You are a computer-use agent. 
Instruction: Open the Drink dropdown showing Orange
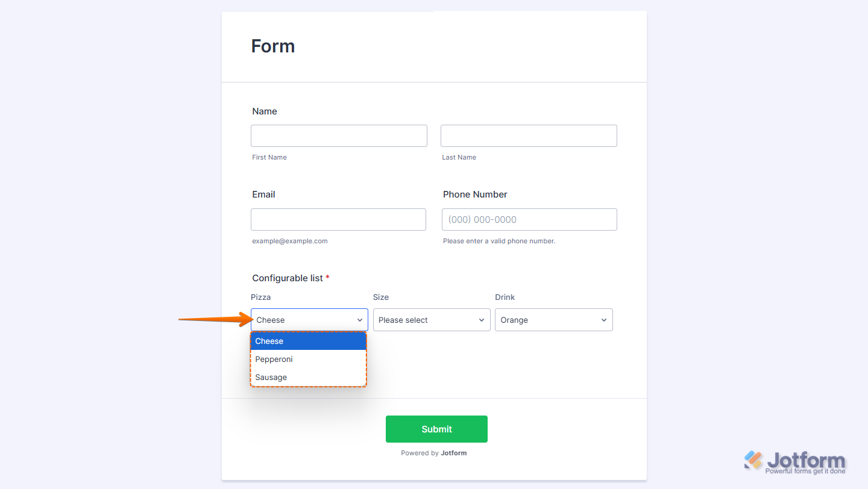click(x=553, y=320)
